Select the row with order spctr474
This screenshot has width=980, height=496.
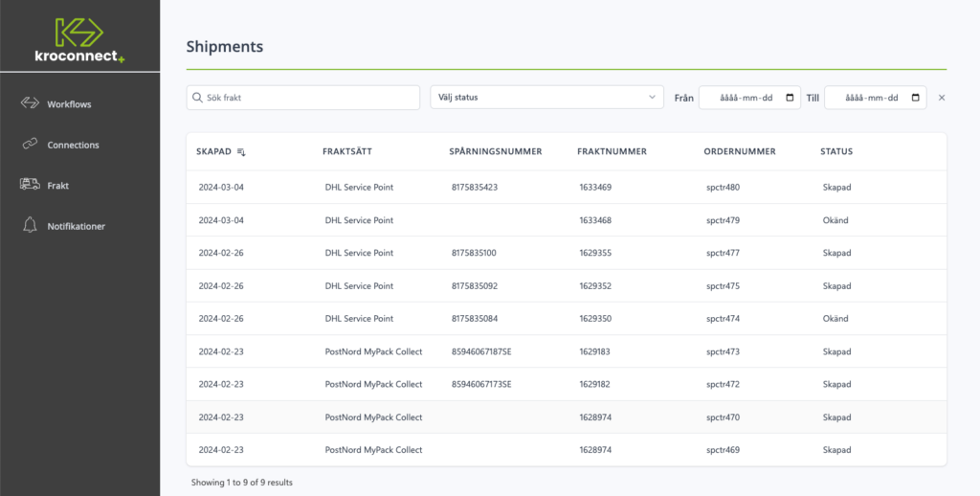tap(566, 319)
